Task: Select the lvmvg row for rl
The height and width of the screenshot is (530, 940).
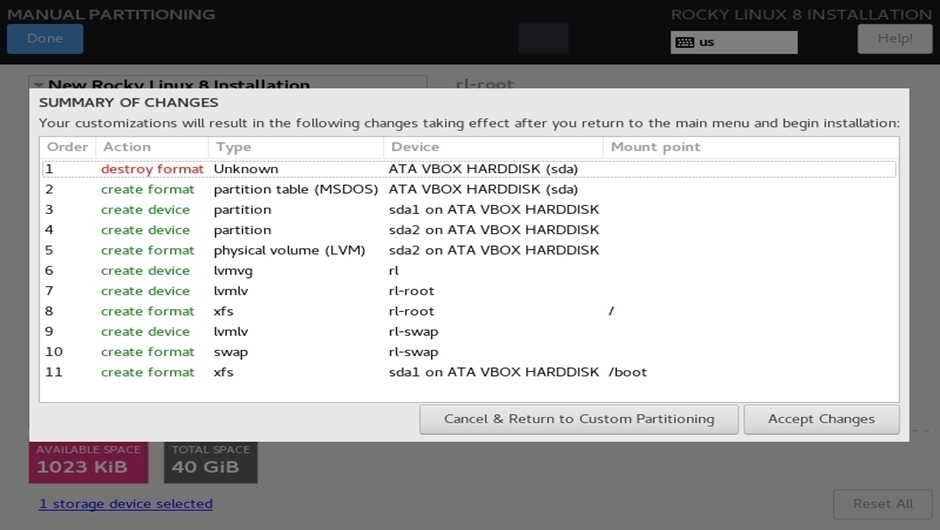Action: click(x=469, y=271)
